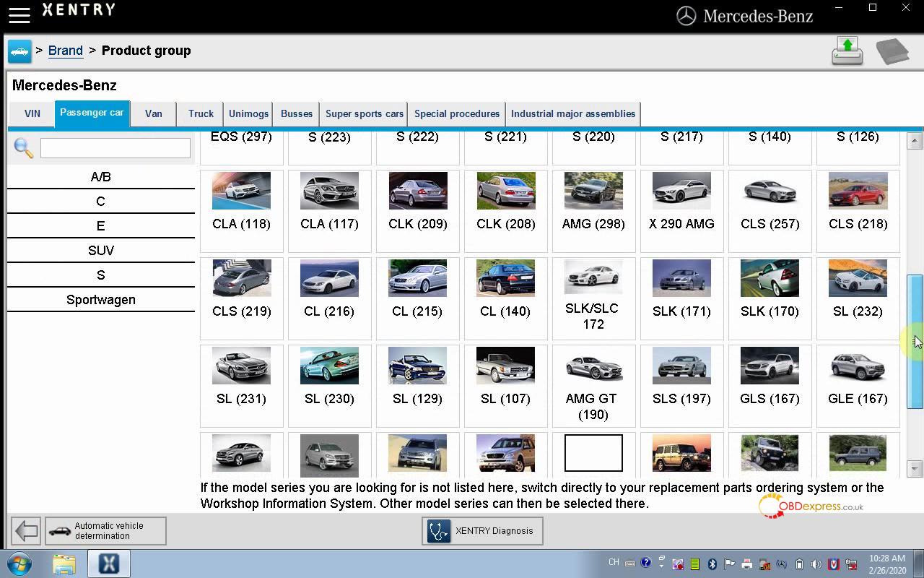Click the blue vertical scrollbar thumb
The width and height of the screenshot is (924, 578).
coord(915,342)
